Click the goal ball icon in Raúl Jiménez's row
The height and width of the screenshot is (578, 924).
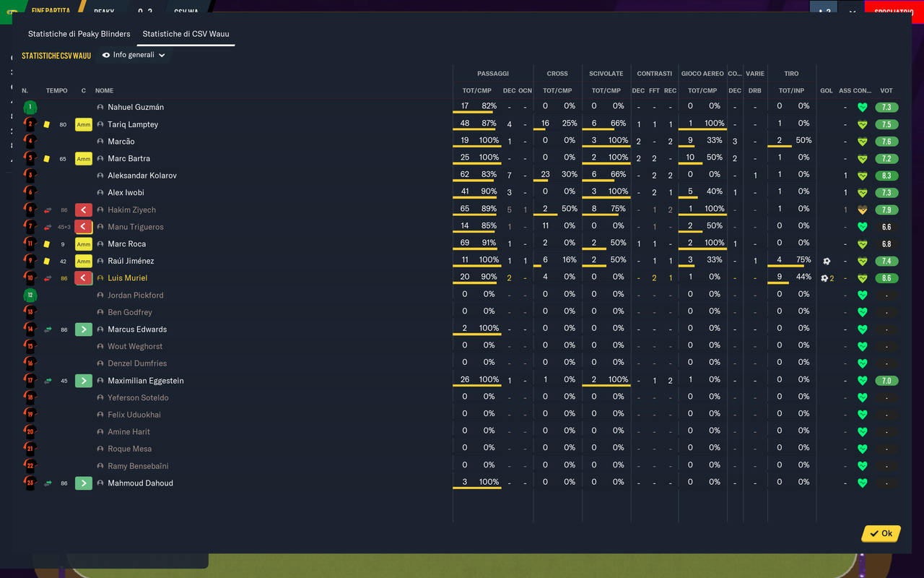(x=827, y=261)
